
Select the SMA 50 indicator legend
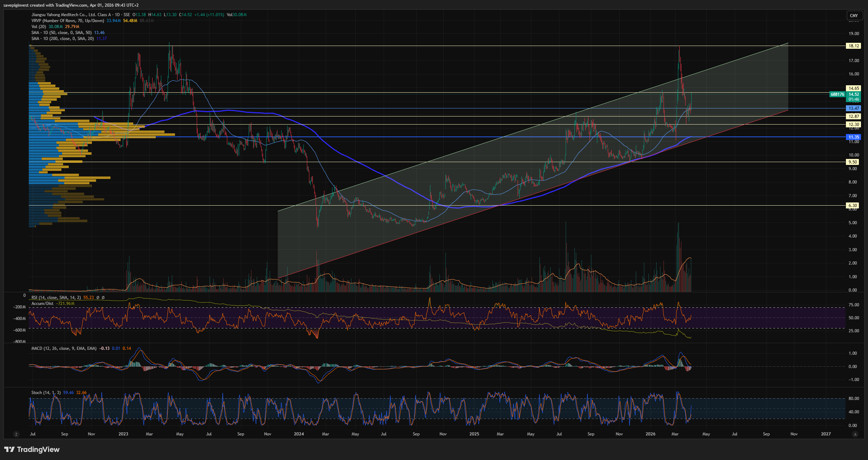click(x=61, y=33)
